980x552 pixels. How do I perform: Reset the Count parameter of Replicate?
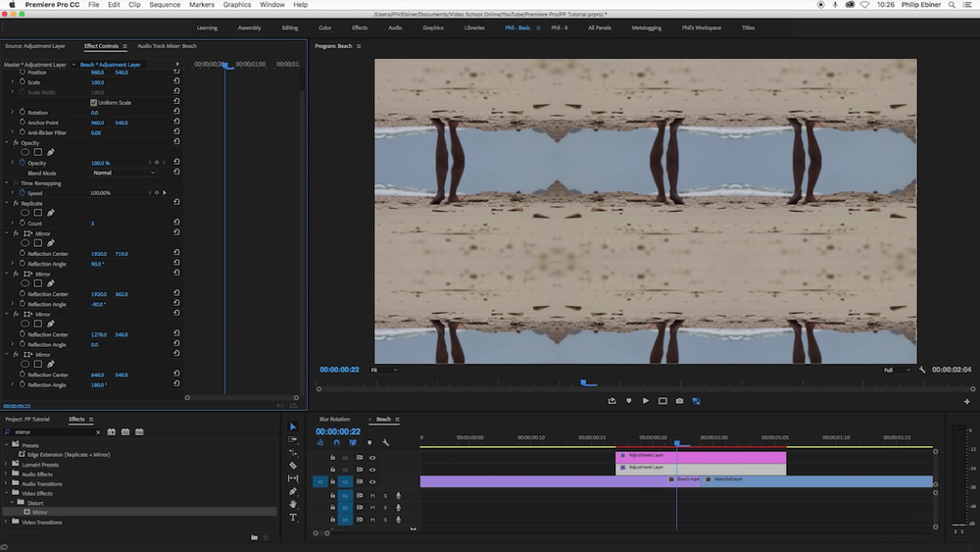click(176, 224)
